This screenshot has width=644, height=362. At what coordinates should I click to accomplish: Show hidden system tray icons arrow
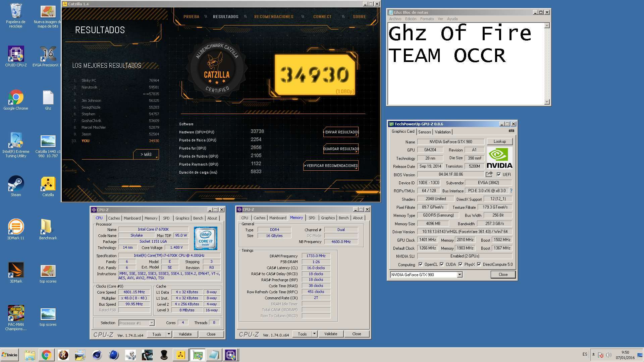coord(593,355)
